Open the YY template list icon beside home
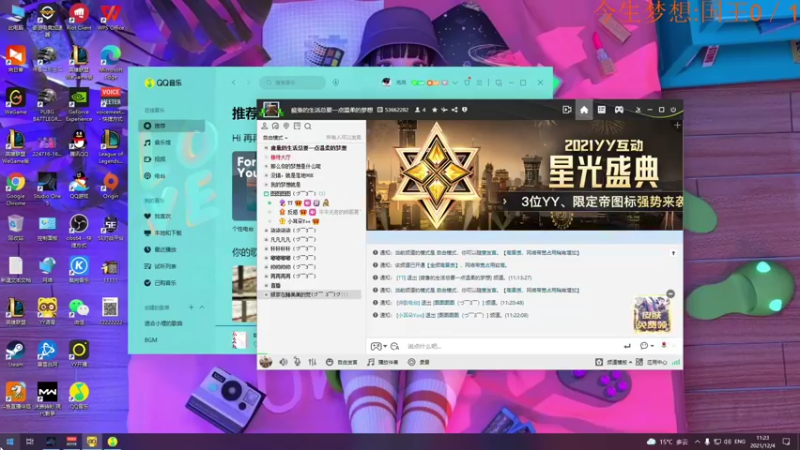This screenshot has height=450, width=800. (x=602, y=110)
